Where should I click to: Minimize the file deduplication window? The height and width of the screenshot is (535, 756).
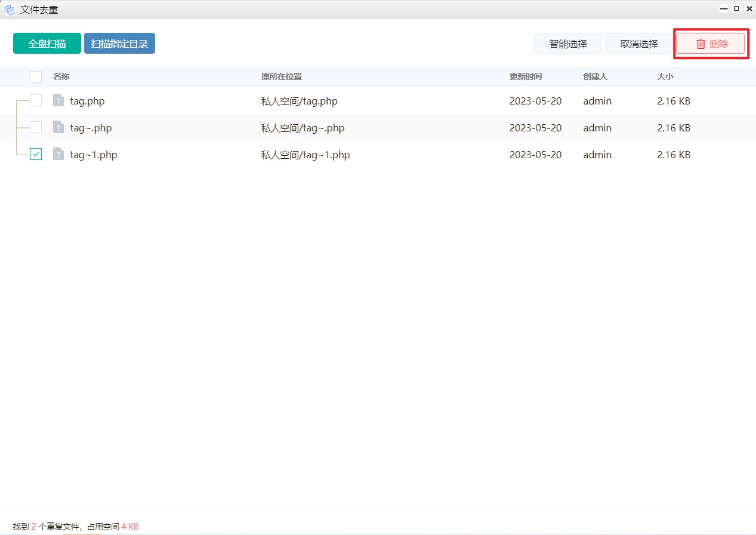click(724, 9)
